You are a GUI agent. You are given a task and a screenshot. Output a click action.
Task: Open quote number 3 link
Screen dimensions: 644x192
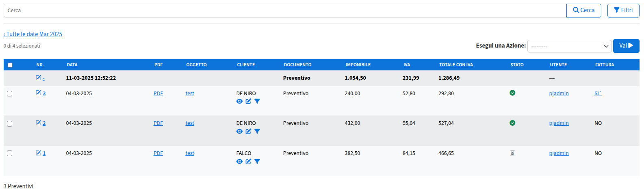point(44,93)
